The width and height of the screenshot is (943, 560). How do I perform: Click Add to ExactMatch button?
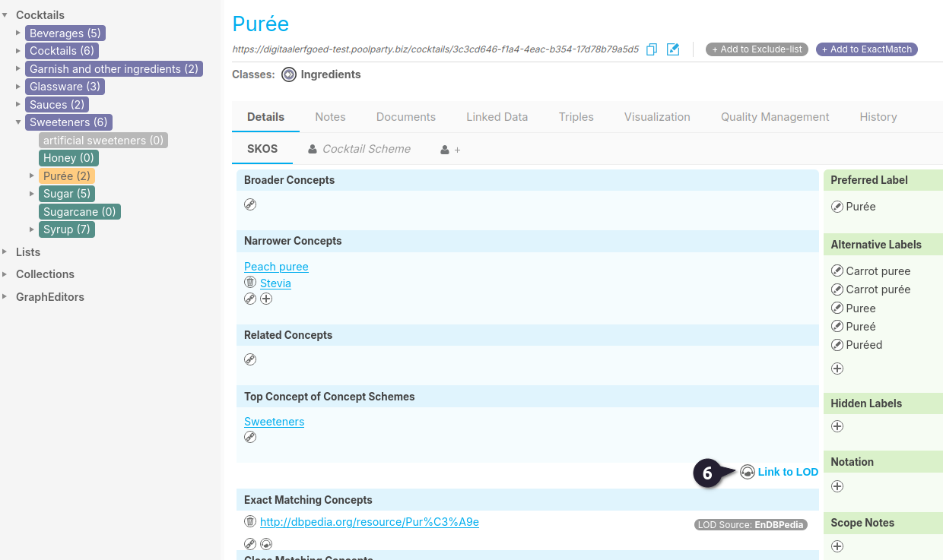tap(867, 49)
